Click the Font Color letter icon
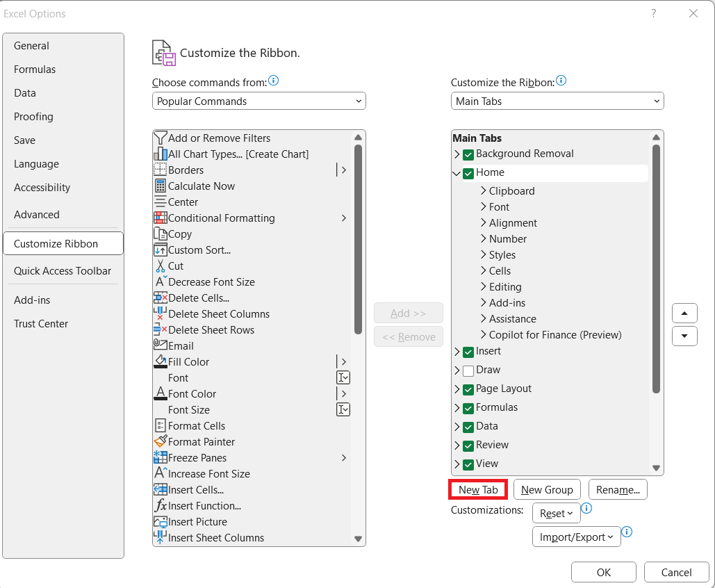The height and width of the screenshot is (588, 715). pyautogui.click(x=160, y=393)
